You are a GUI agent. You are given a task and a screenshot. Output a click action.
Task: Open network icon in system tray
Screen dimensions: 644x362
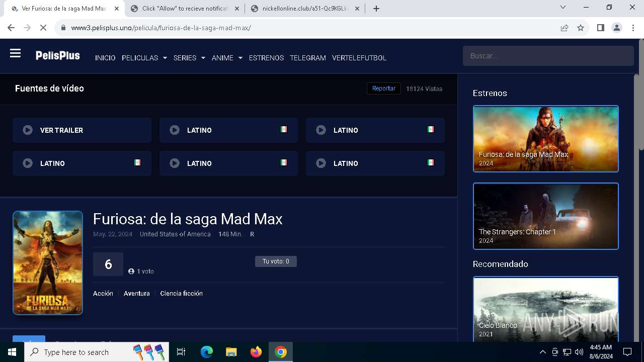coord(567,352)
